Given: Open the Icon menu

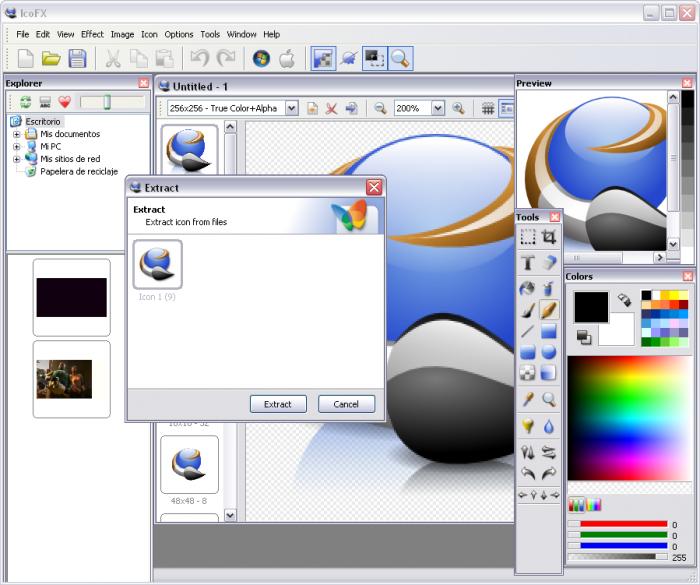Looking at the screenshot, I should [x=149, y=34].
